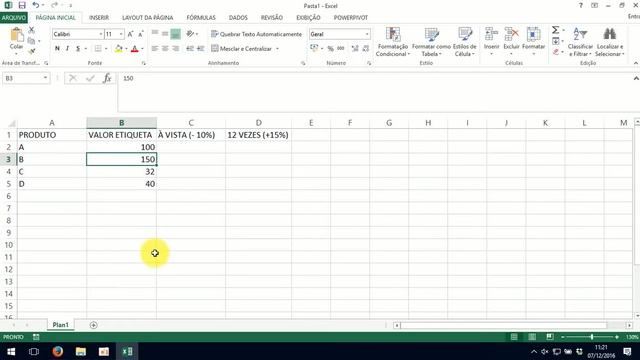640x360 pixels.
Task: Toggle Italic (I) formatting
Action: pyautogui.click(x=67, y=49)
